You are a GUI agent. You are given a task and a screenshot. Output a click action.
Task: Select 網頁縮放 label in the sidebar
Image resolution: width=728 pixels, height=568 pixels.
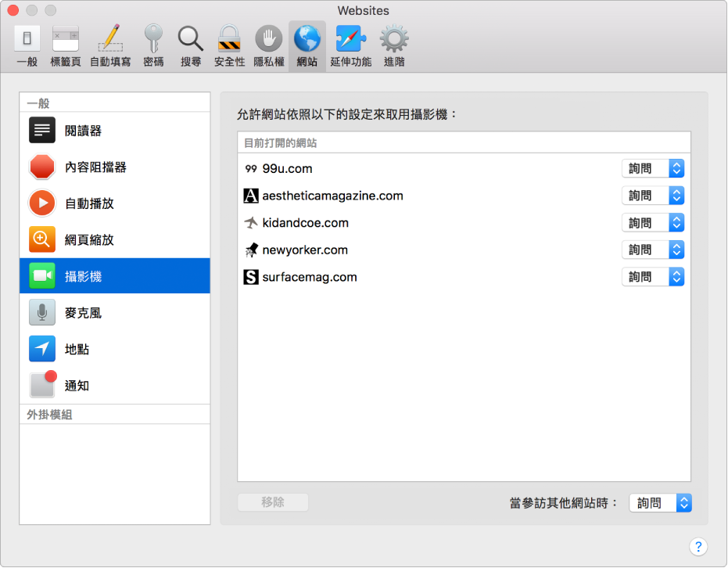coord(89,239)
